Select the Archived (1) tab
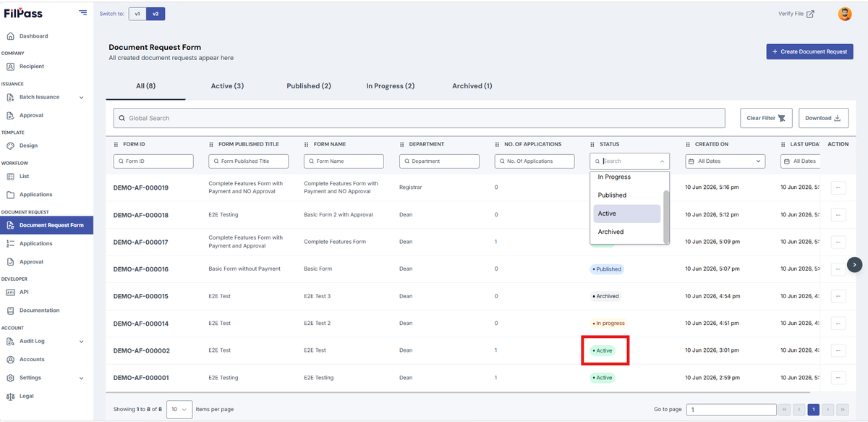 (472, 86)
